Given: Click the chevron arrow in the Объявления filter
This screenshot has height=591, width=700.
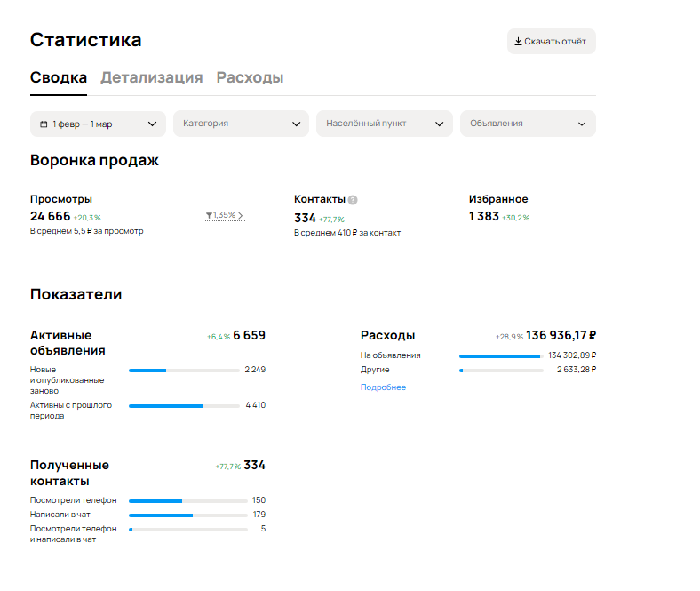Looking at the screenshot, I should pos(583,124).
